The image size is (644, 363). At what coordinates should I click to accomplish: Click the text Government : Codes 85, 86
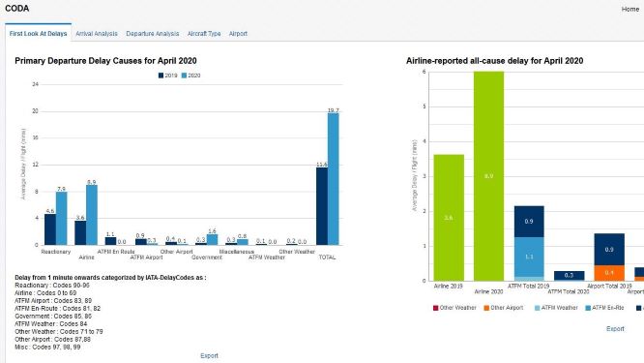[53, 317]
